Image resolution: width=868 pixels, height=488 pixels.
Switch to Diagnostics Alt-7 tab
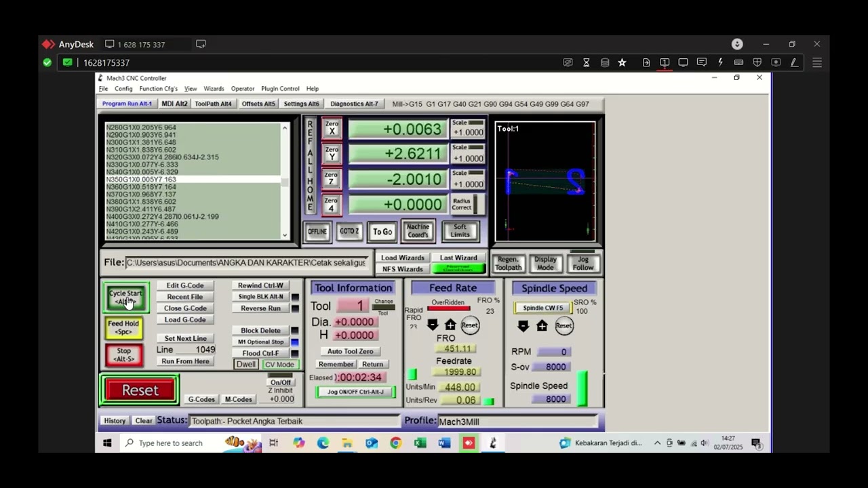(354, 104)
